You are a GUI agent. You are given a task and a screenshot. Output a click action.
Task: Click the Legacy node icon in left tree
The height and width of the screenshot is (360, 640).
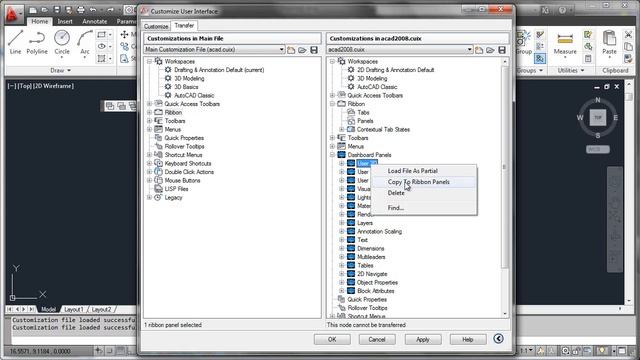click(158, 197)
